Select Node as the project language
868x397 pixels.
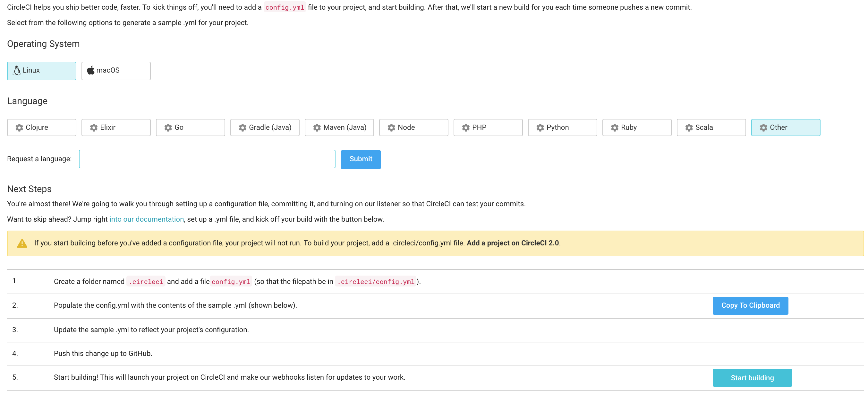[413, 128]
